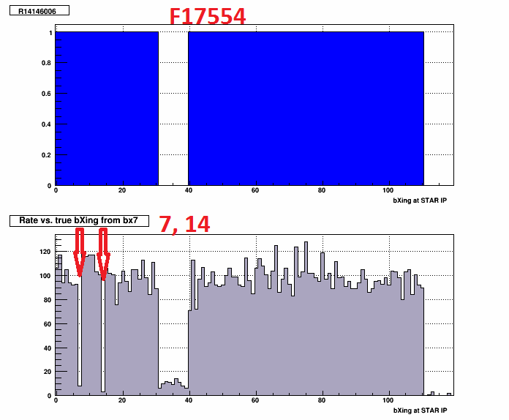Click the low-rate abort gap bins in bottom histogram
Image resolution: width=509 pixels, height=420 pixels.
tap(173, 386)
